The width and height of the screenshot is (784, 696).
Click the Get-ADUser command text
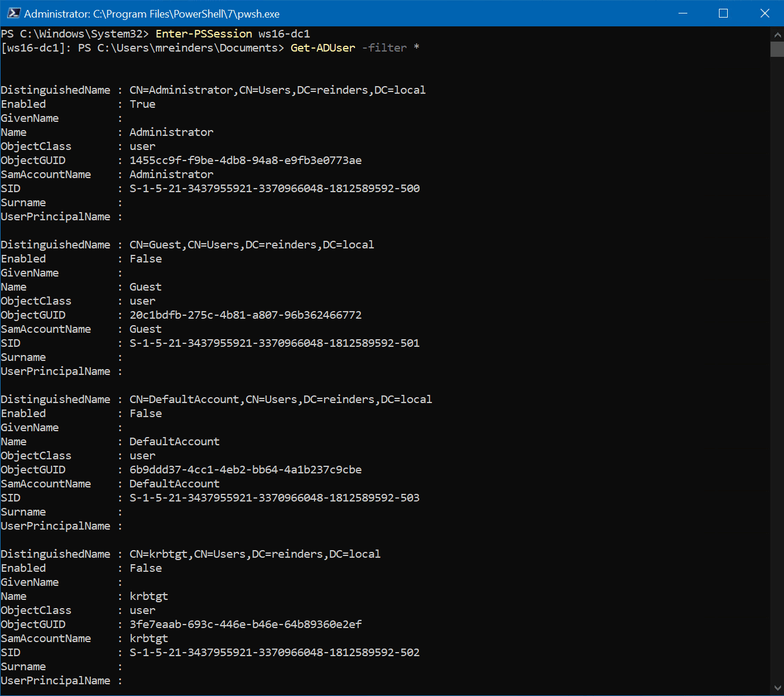322,47
